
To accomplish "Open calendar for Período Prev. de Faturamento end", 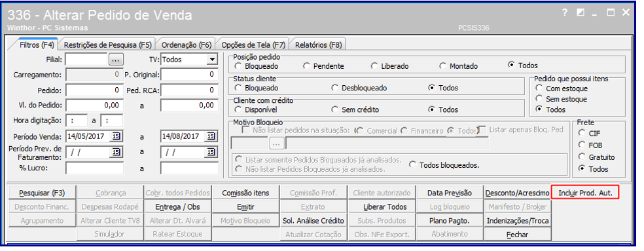I will 211,152.
